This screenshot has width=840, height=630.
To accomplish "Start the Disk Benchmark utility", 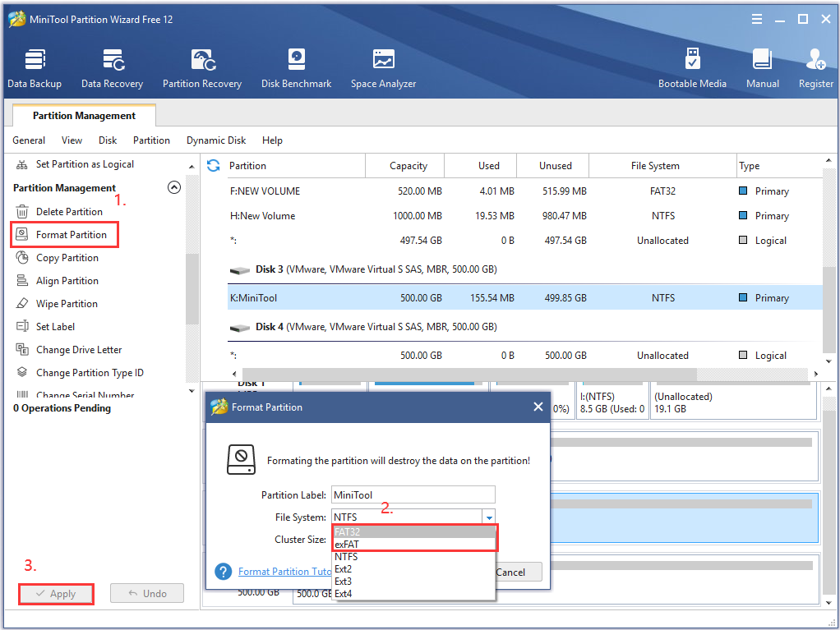I will click(296, 66).
